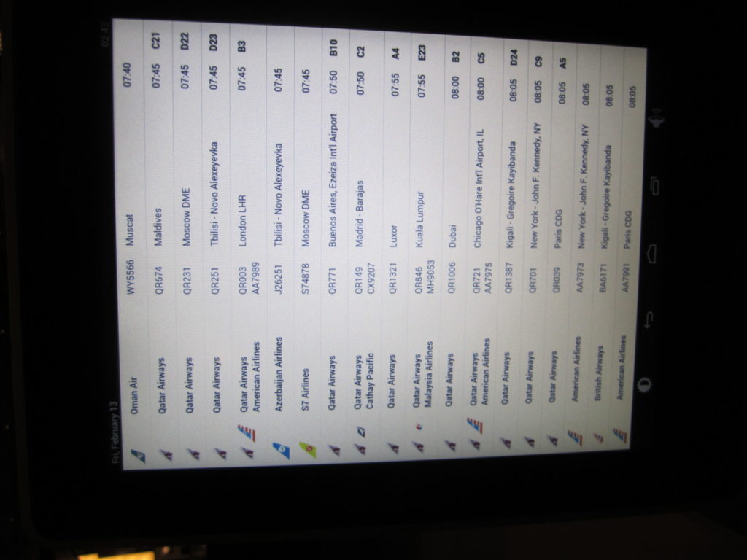The height and width of the screenshot is (560, 747).
Task: Open Chicago O'Hare Int'l Airport, IL entry
Action: 479,188
